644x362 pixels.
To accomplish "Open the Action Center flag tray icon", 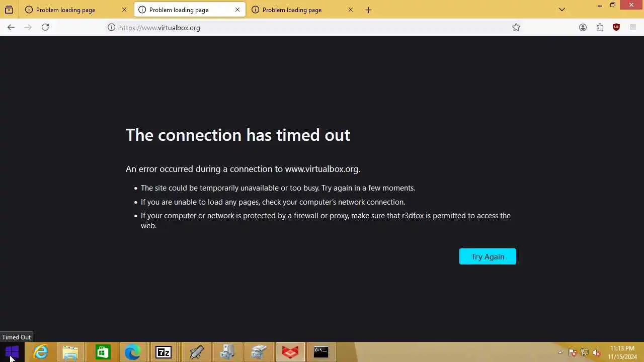I will pos(572,352).
